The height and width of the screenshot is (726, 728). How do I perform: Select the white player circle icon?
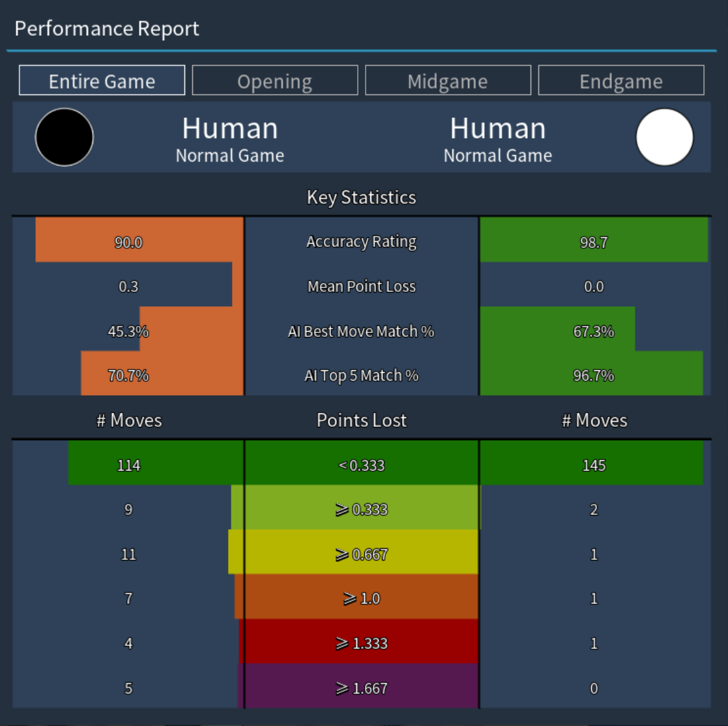tap(663, 138)
